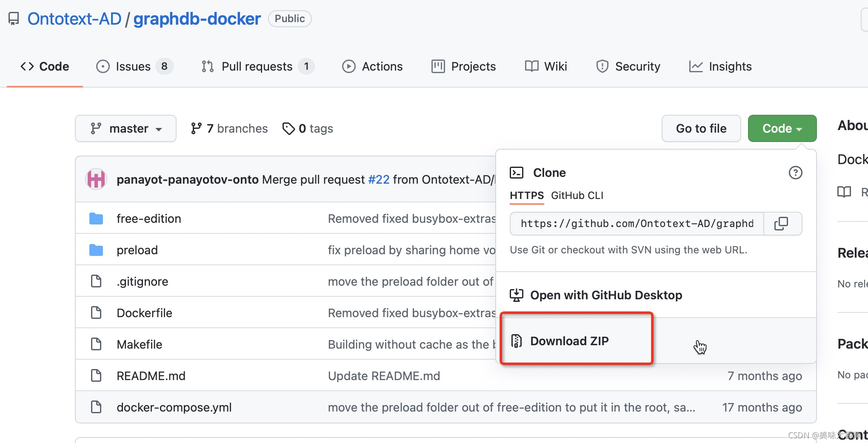Click the ZIP file icon

(x=517, y=341)
